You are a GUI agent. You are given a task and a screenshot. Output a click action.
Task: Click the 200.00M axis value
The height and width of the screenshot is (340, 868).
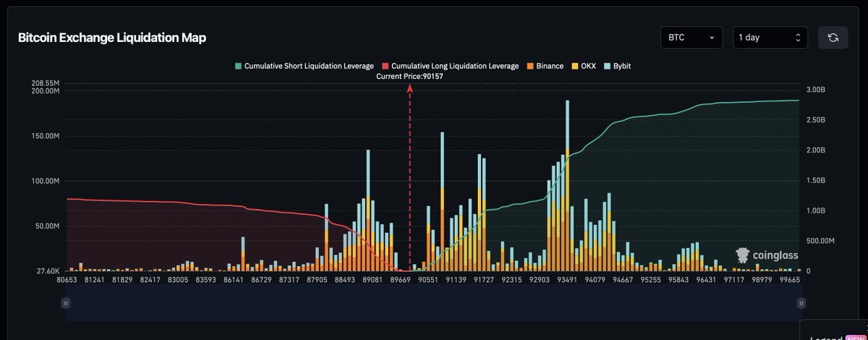45,91
